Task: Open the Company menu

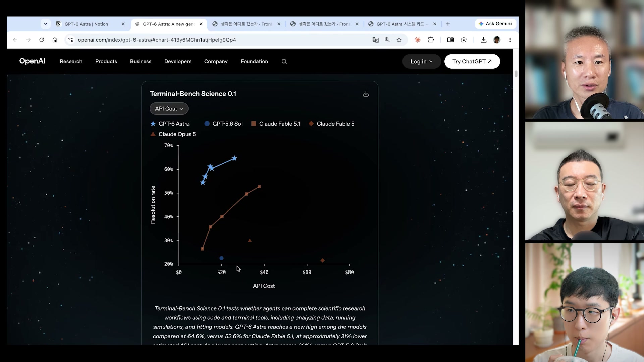Action: 216,61
